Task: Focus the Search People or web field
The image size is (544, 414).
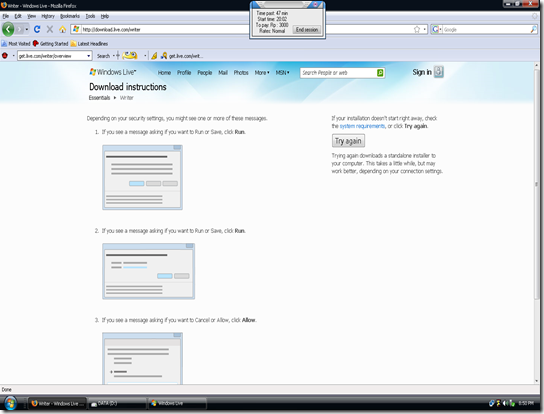Action: click(338, 73)
